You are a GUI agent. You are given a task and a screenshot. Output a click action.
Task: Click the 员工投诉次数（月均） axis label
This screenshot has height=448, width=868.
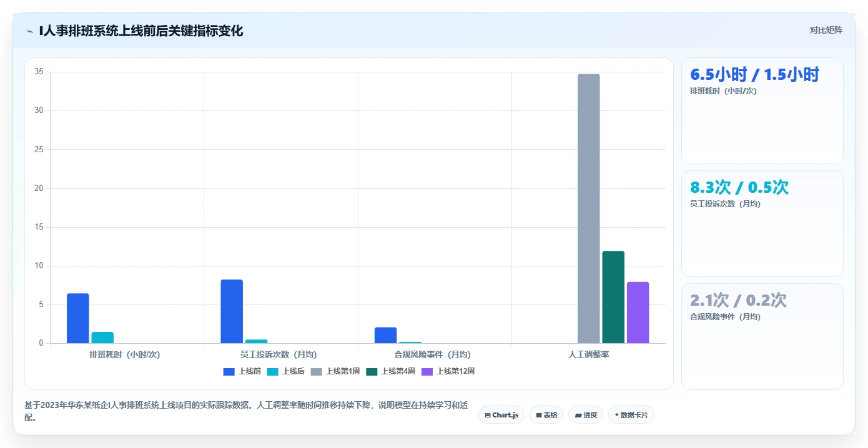tap(279, 354)
